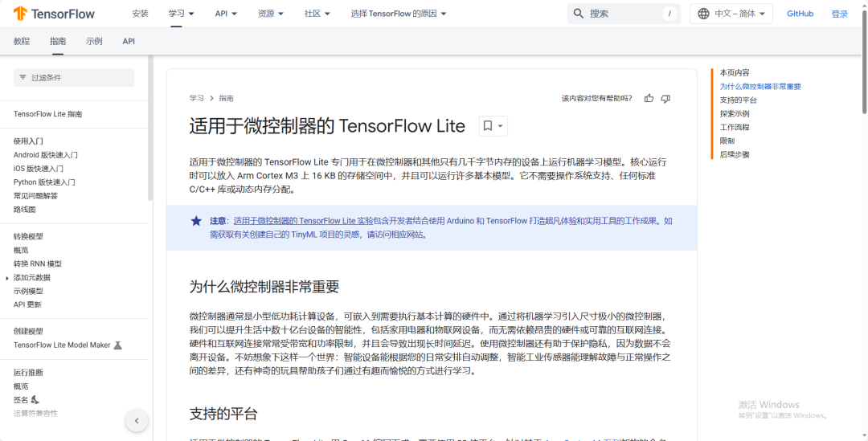Image resolution: width=868 pixels, height=441 pixels.
Task: Click the 过滤条件 filter input field
Action: coord(74,77)
